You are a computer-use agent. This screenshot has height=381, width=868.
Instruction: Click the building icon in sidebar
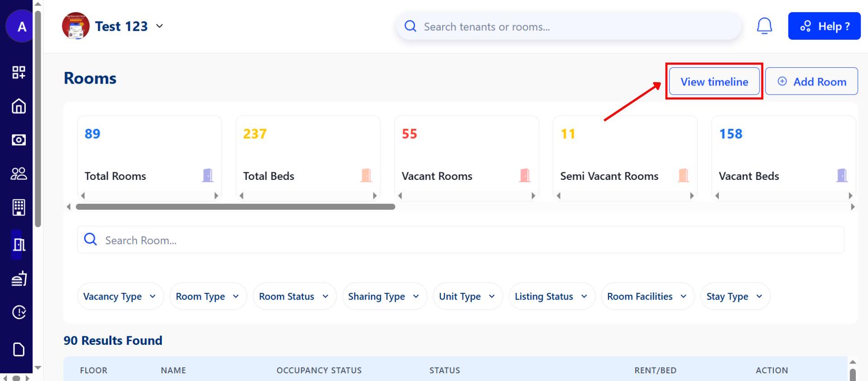(19, 207)
